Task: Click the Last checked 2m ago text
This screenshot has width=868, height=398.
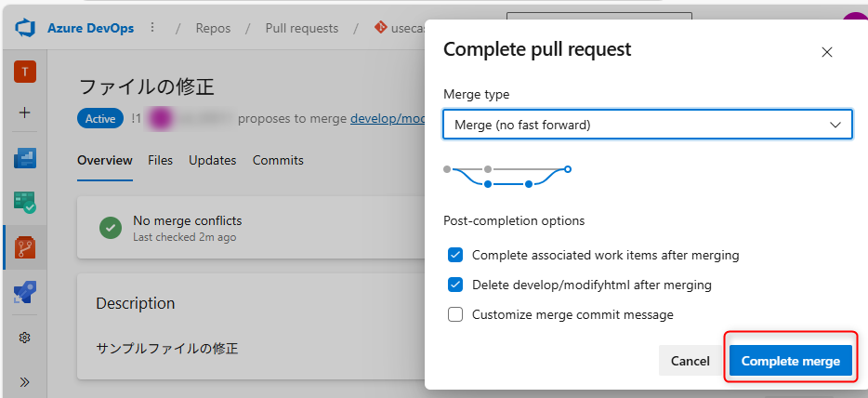Action: [184, 237]
